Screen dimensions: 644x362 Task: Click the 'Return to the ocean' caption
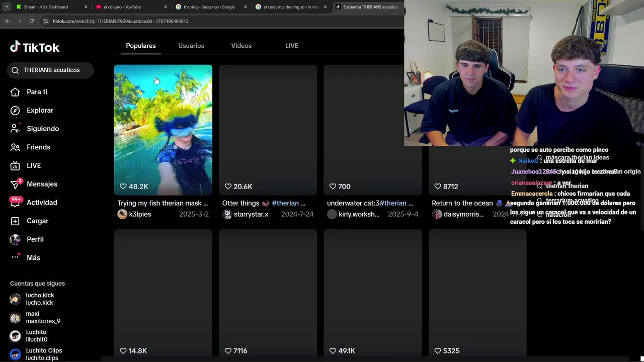coord(462,203)
